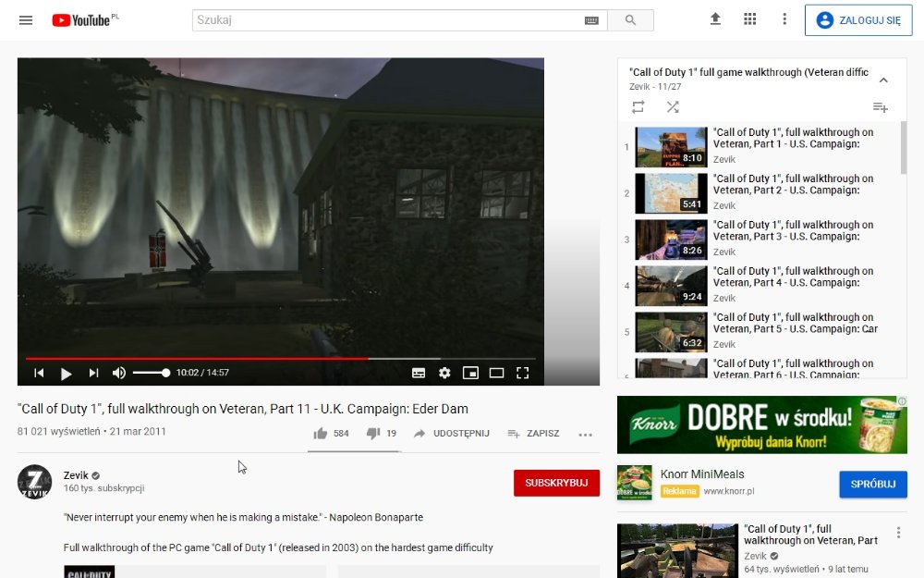Select the '81 021 wyświetleń' view count text
924x578 pixels.
tap(58, 432)
